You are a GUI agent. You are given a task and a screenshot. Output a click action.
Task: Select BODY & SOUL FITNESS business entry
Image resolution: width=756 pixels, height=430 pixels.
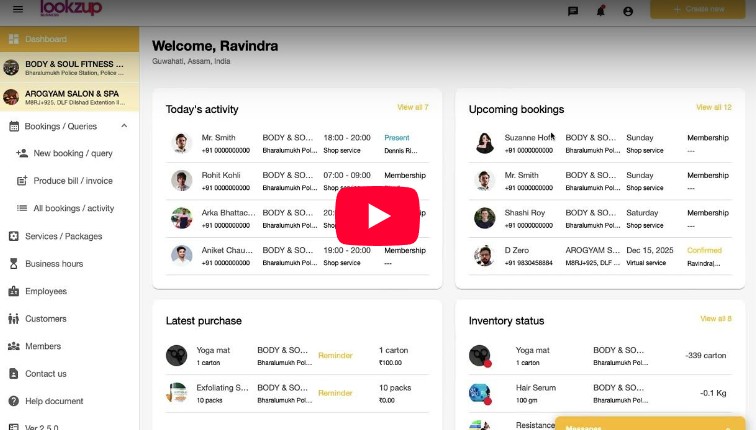point(70,68)
